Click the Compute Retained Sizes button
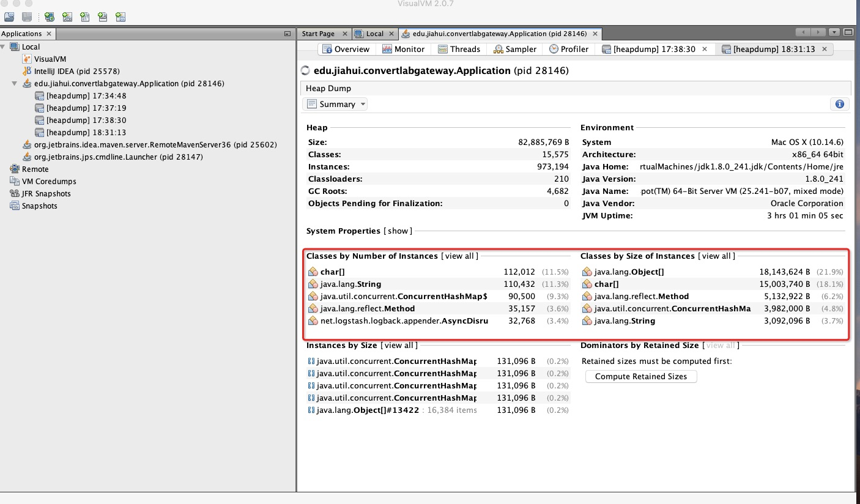This screenshot has height=504, width=860. pos(641,377)
